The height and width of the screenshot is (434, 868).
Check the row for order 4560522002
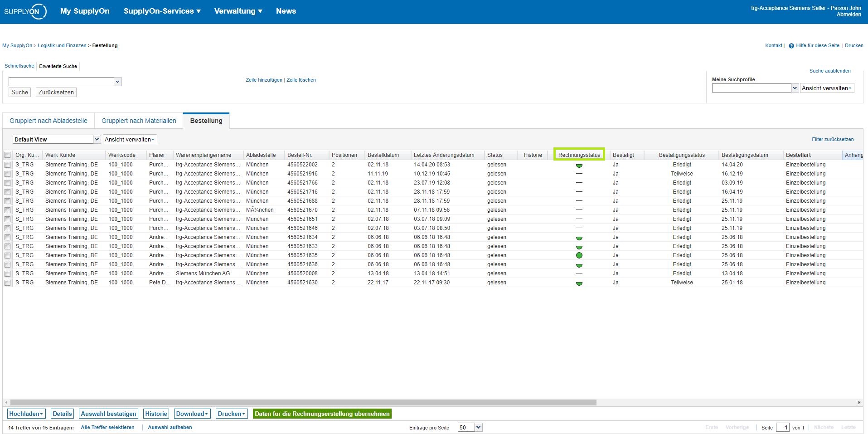pyautogui.click(x=7, y=165)
